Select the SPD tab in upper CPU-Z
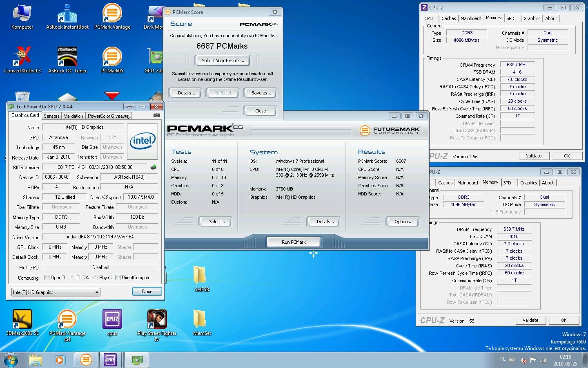Screen dimensions: 588x368 click(510, 18)
